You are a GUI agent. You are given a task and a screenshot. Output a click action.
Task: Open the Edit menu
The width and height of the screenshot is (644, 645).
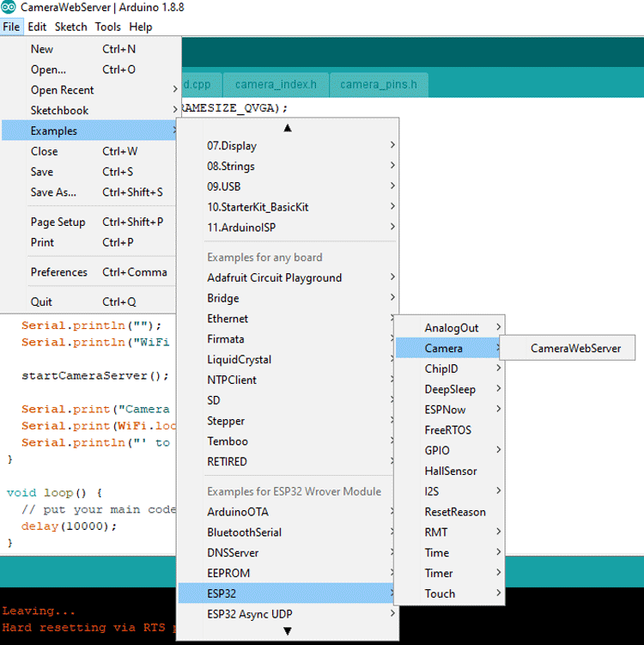click(x=37, y=27)
